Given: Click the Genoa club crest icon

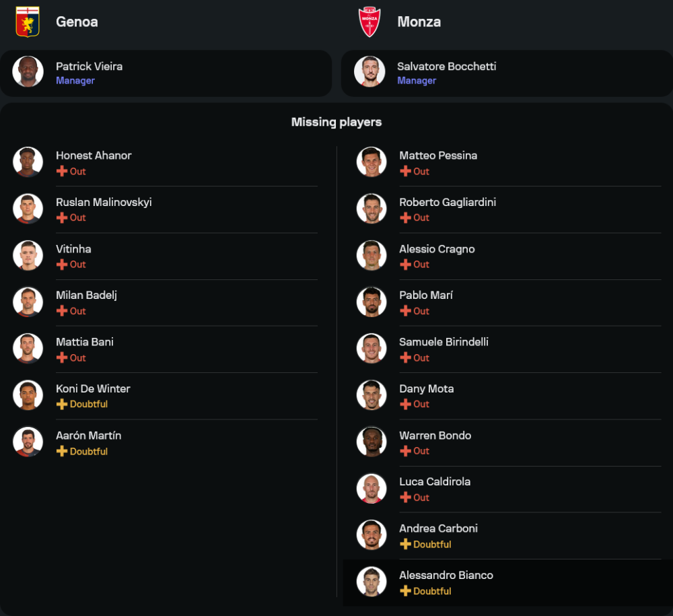Looking at the screenshot, I should click(28, 22).
